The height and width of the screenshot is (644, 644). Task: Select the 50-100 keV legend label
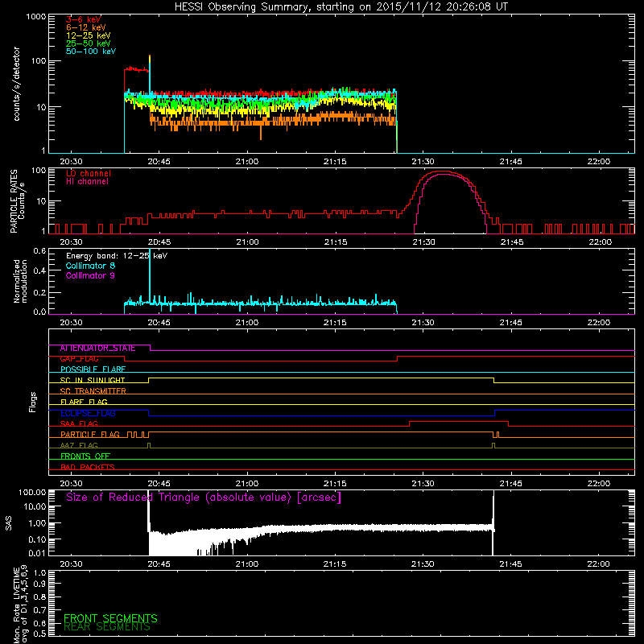pyautogui.click(x=91, y=52)
